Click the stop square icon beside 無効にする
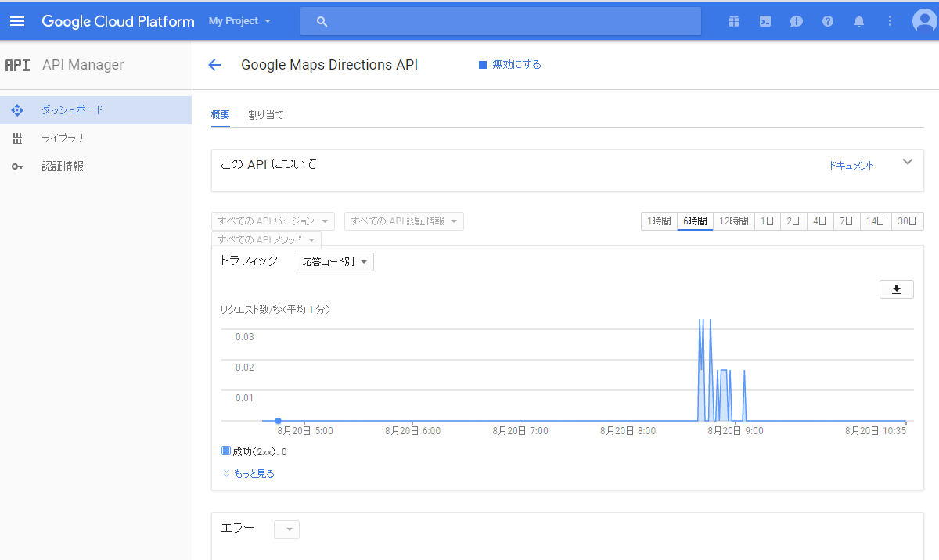The image size is (939, 560). (483, 65)
